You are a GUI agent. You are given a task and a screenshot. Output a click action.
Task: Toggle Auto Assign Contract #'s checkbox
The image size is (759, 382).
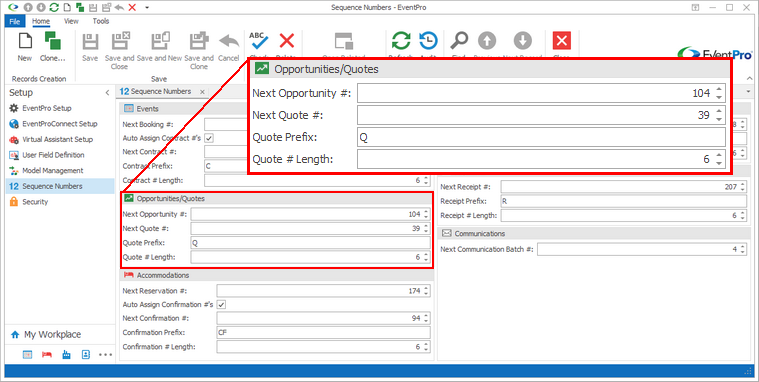coord(209,138)
